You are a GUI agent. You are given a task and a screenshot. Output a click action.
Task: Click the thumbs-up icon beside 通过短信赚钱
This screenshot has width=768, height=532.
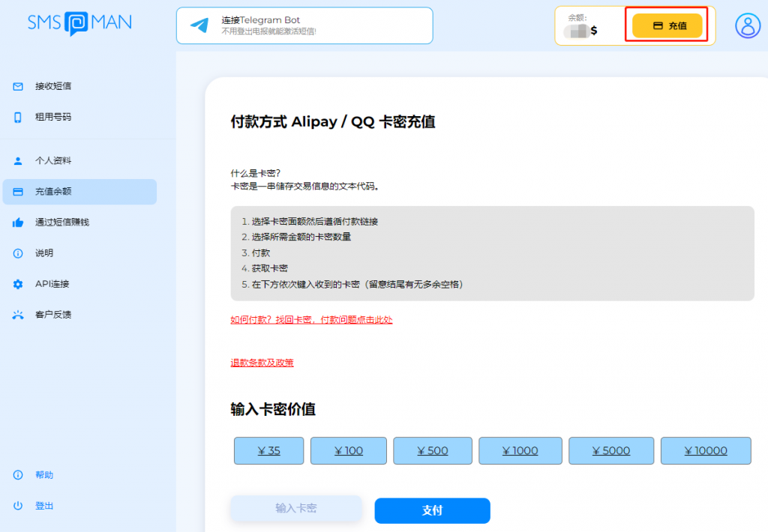tap(18, 223)
